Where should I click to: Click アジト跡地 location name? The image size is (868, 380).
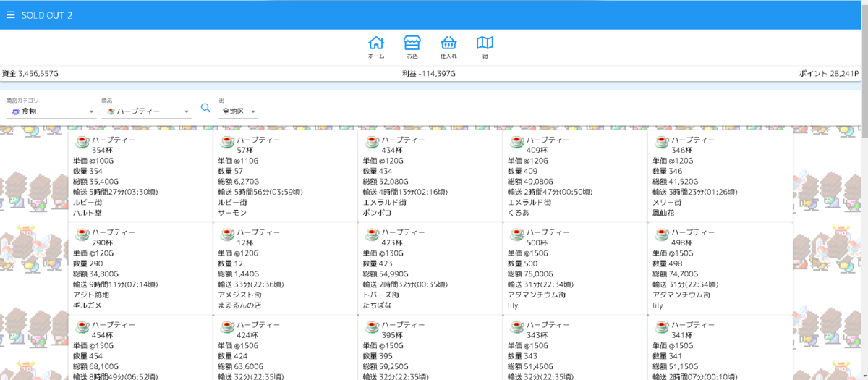tap(91, 295)
